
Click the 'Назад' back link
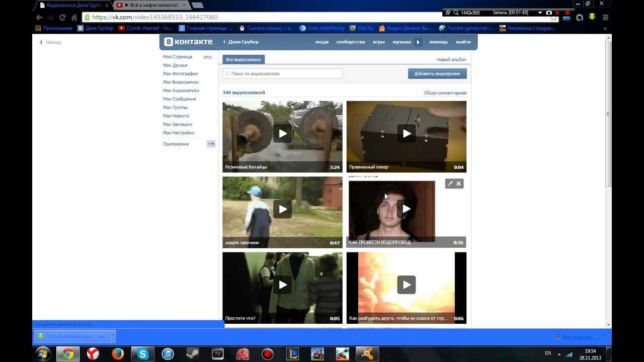coord(50,42)
